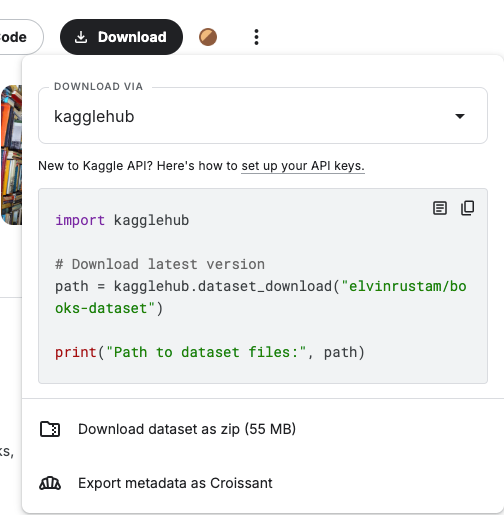Open the Download Via kagglehub dropdown
The height and width of the screenshot is (515, 504).
click(x=263, y=116)
